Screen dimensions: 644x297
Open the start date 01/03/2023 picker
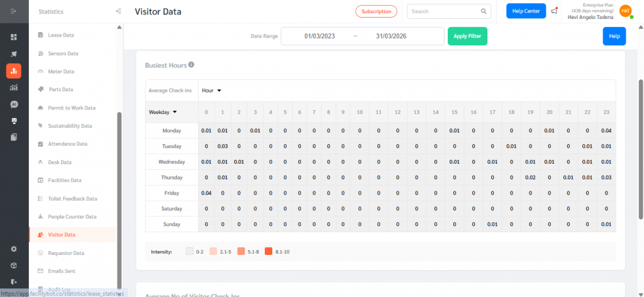319,36
